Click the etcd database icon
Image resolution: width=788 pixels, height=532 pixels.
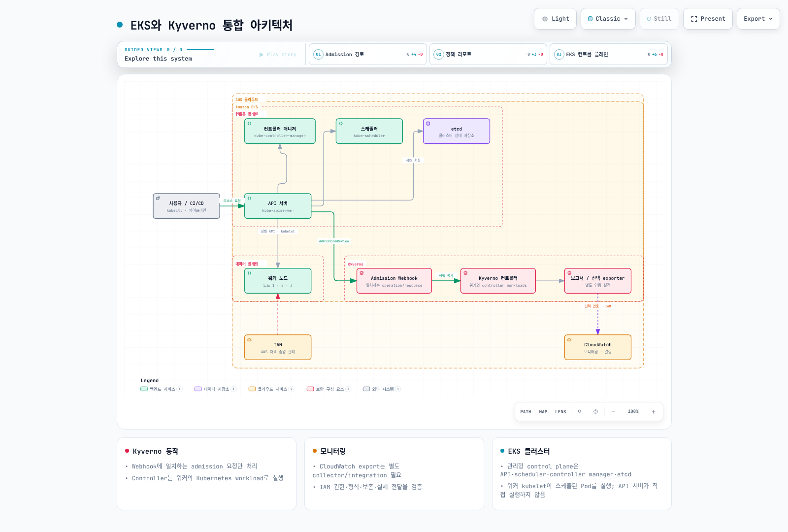428,124
